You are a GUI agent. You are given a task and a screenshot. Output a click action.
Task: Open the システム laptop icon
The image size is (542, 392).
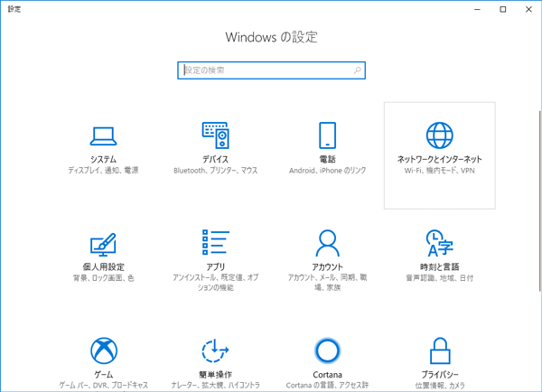[x=103, y=136]
